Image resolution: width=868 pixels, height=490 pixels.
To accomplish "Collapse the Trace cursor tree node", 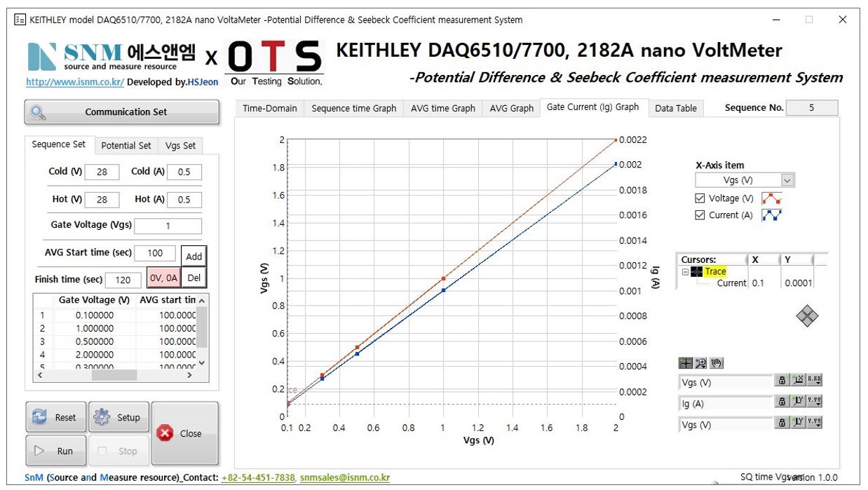I will 686,272.
